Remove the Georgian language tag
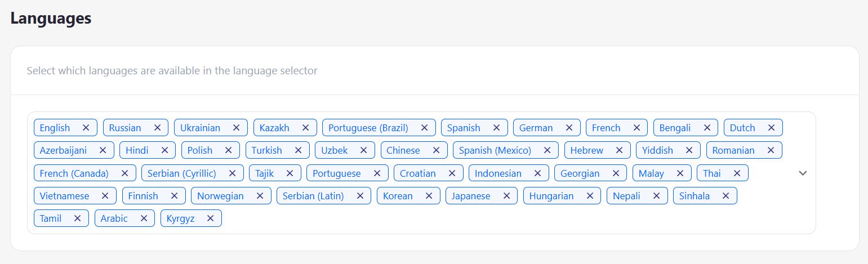868x264 pixels. pos(616,173)
